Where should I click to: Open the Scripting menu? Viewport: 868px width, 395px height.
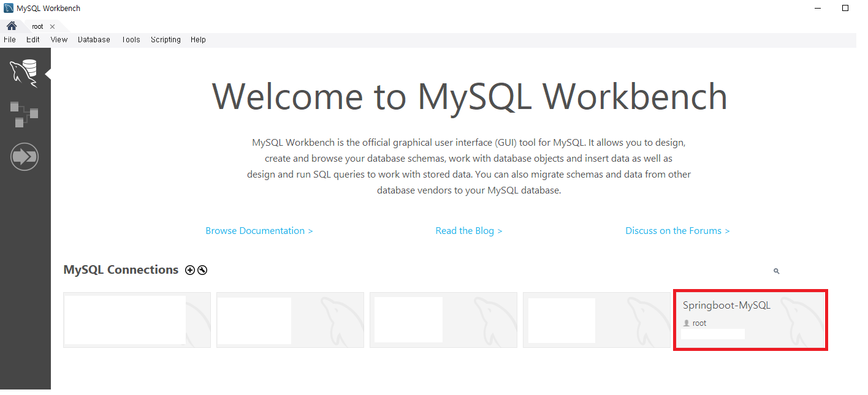coord(166,40)
